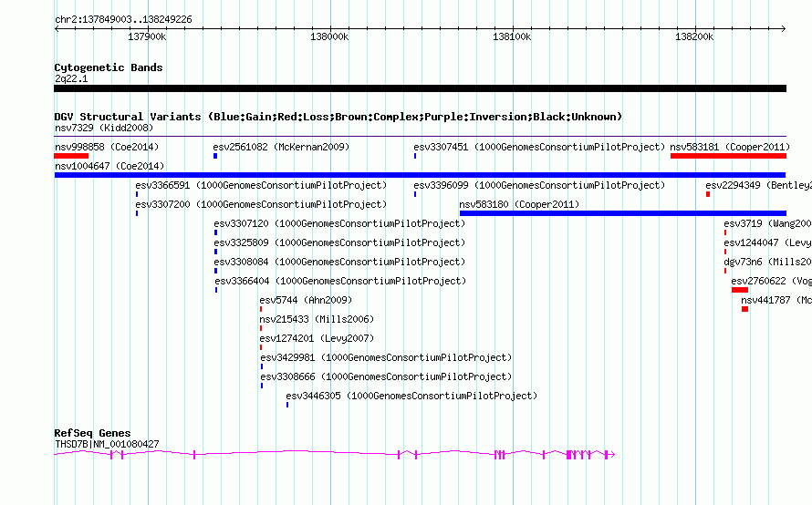The image size is (812, 505).
Task: Select esv3308666 variant label
Action: click(386, 376)
